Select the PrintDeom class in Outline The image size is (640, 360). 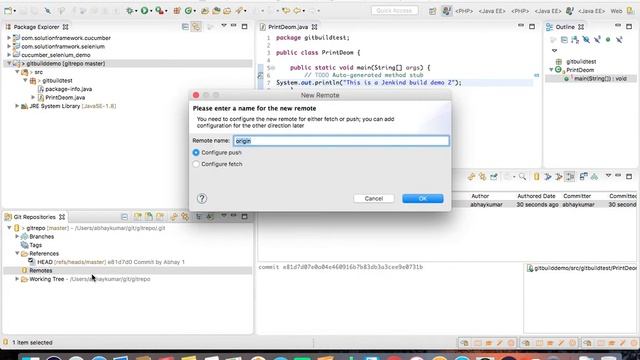point(580,70)
